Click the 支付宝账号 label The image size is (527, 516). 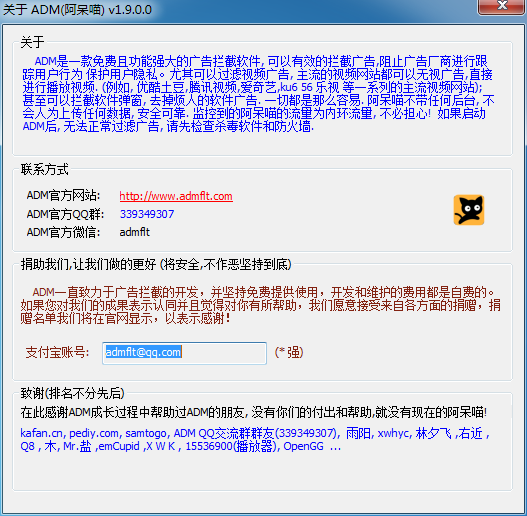tap(57, 353)
